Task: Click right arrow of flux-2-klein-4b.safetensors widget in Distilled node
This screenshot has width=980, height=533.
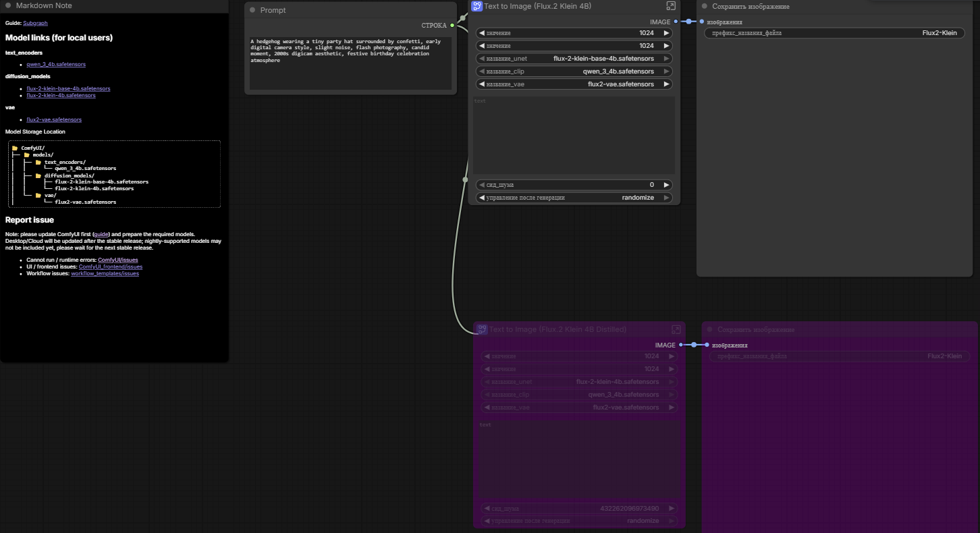Action: coord(672,382)
